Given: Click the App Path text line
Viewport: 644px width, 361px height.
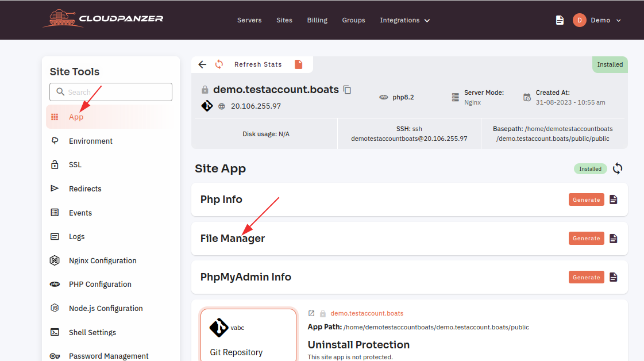Looking at the screenshot, I should click(418, 327).
